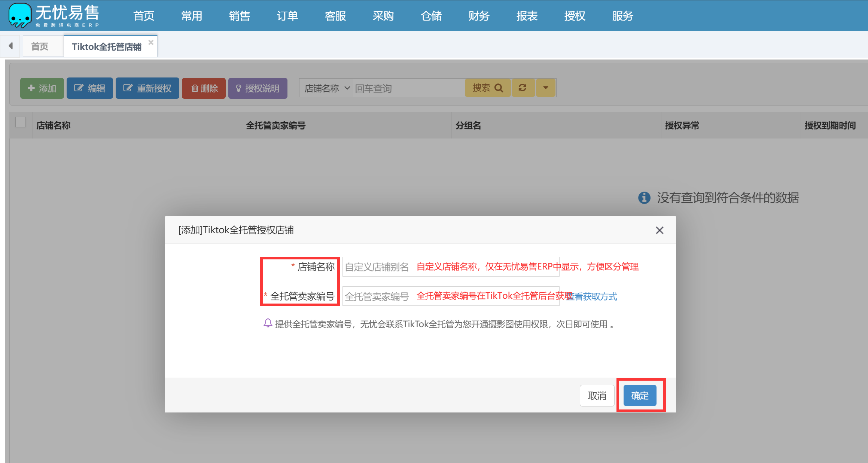Click the refresh icon button
This screenshot has width=868, height=463.
(523, 88)
